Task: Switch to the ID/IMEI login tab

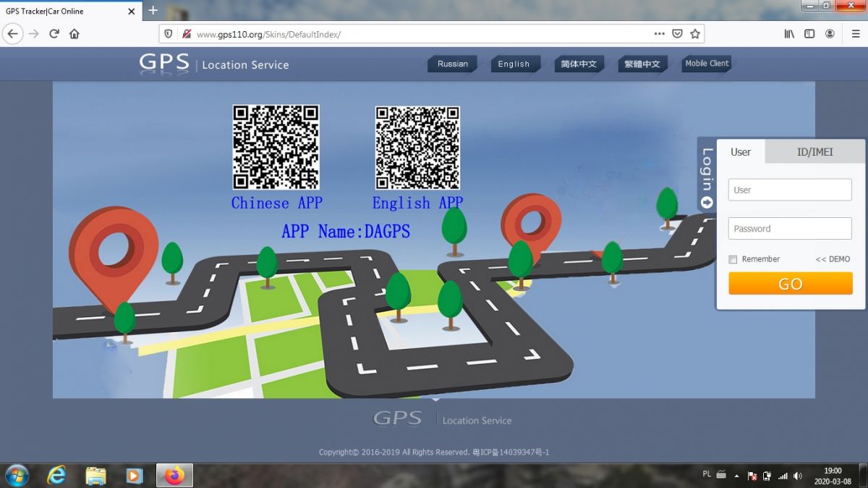Action: (x=815, y=152)
